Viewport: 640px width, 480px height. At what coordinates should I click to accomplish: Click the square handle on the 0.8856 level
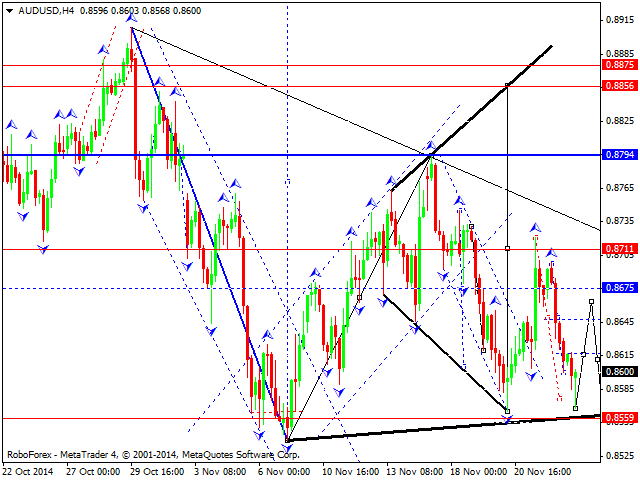507,86
